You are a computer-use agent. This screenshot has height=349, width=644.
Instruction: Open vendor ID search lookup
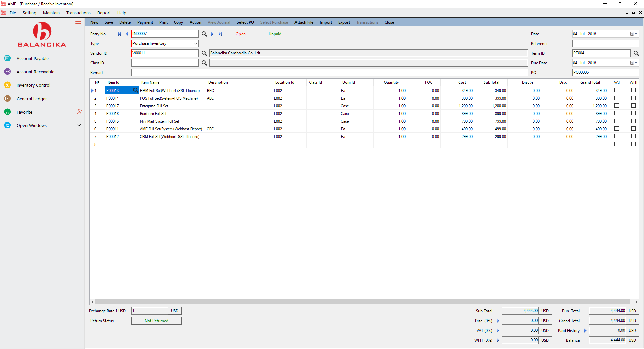click(204, 53)
